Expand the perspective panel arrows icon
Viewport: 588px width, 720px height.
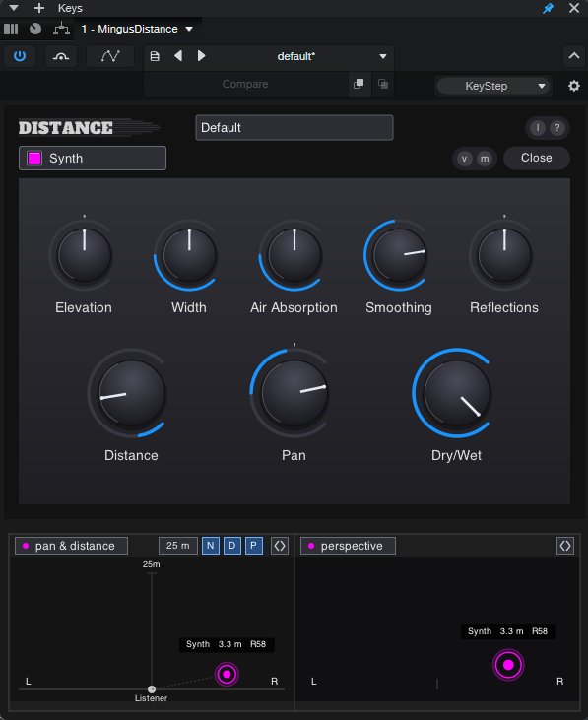pos(565,546)
